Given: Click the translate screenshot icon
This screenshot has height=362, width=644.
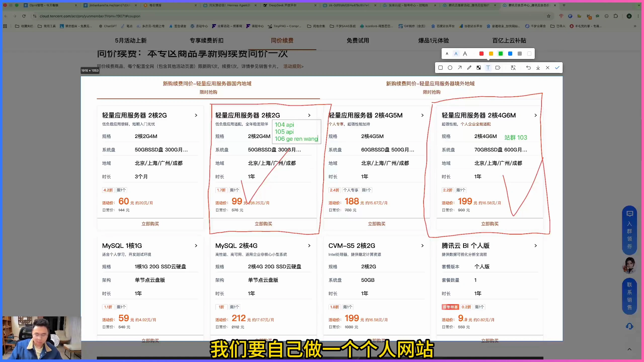Looking at the screenshot, I should 513,68.
